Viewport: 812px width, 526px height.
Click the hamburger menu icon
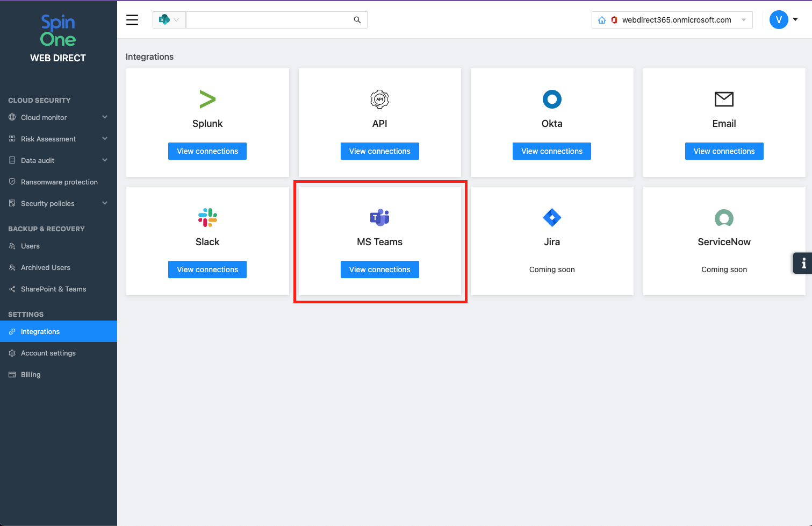coord(132,20)
